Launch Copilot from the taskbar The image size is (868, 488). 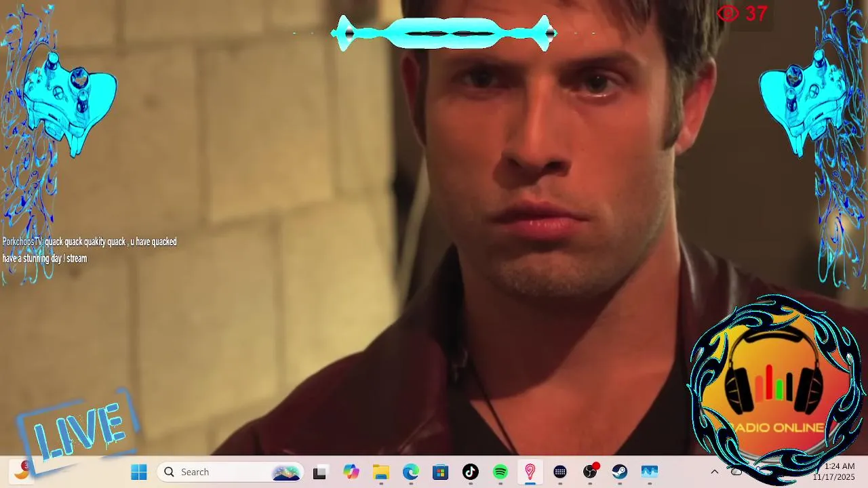(x=351, y=472)
